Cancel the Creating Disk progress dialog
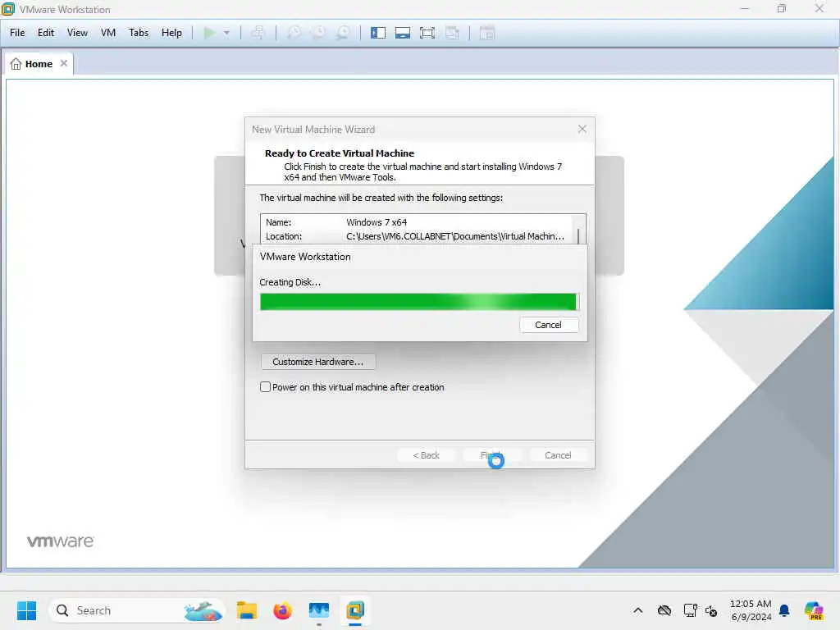This screenshot has width=840, height=630. (x=549, y=325)
